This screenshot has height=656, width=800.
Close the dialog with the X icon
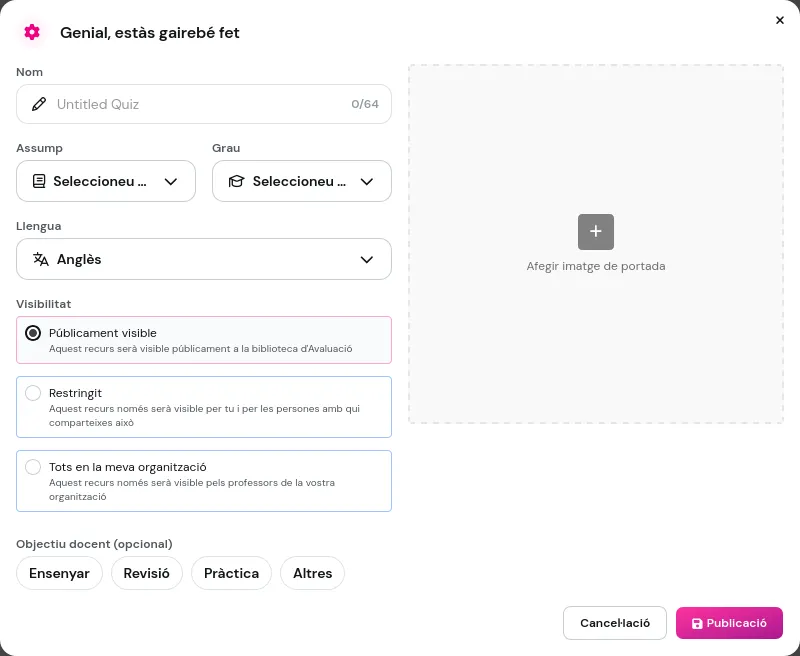click(780, 20)
